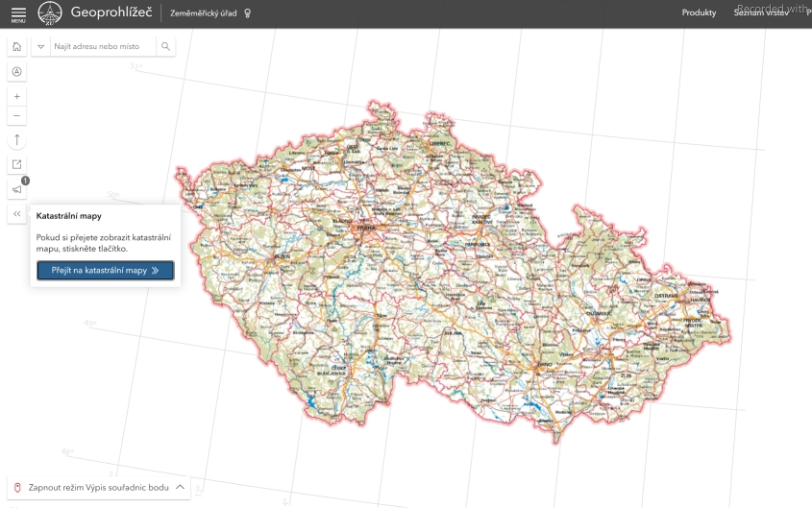Return map to default home extent

click(x=17, y=46)
